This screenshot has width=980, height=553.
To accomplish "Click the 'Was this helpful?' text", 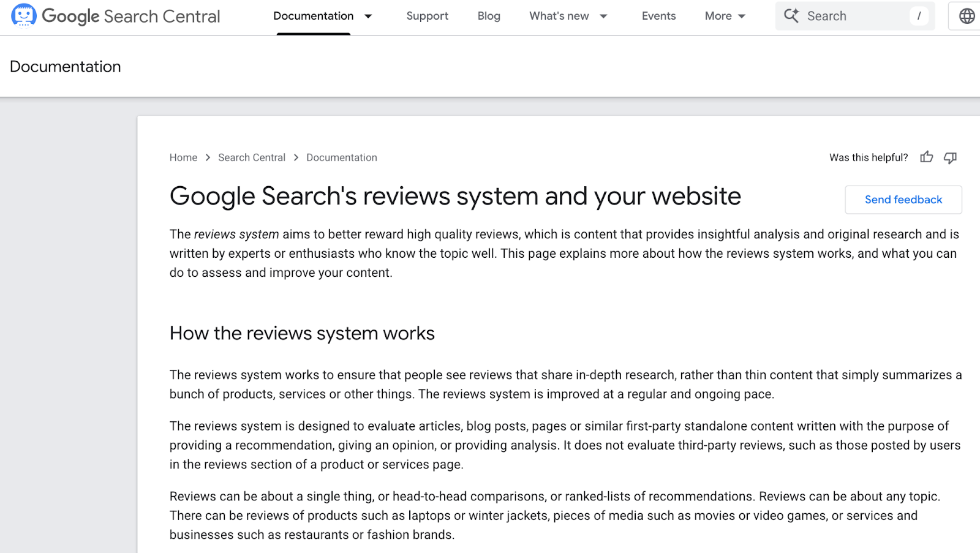I will 869,157.
